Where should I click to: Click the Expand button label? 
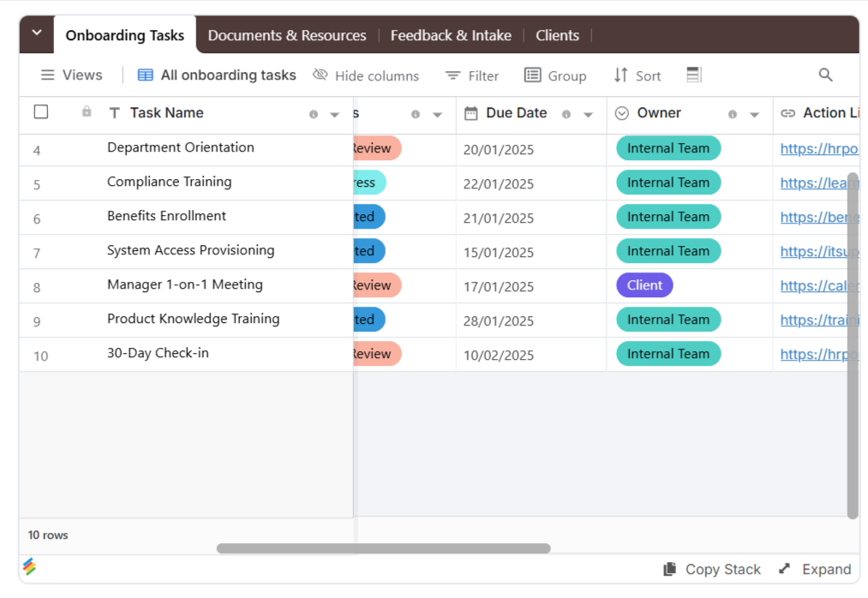point(827,569)
